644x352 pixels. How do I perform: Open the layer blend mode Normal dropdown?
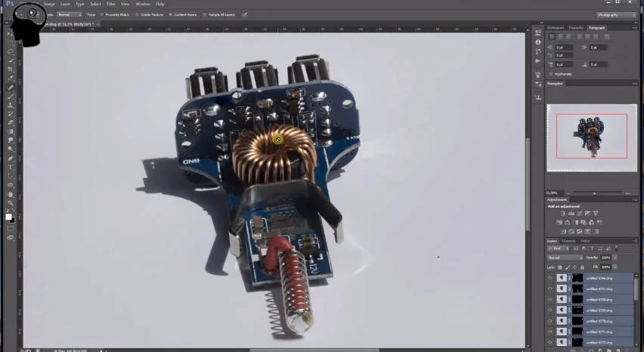[565, 258]
